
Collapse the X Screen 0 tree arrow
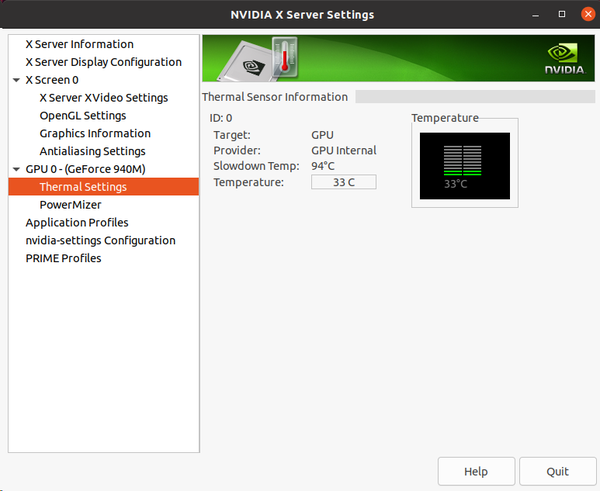[16, 80]
